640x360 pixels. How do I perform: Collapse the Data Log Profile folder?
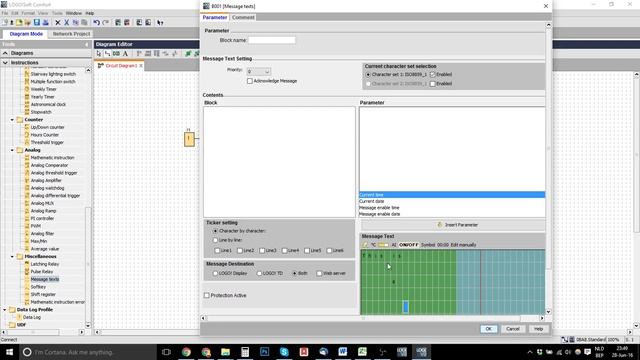[5, 310]
